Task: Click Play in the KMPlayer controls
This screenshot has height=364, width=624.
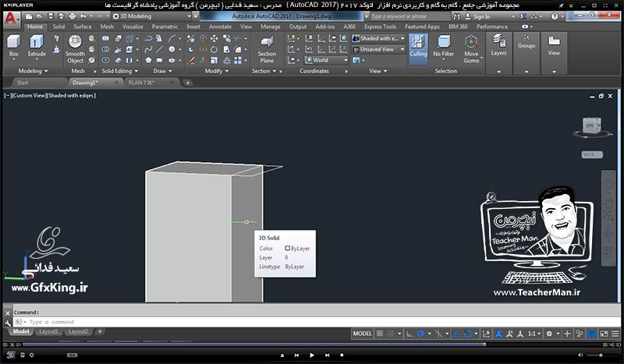Action: pos(311,355)
